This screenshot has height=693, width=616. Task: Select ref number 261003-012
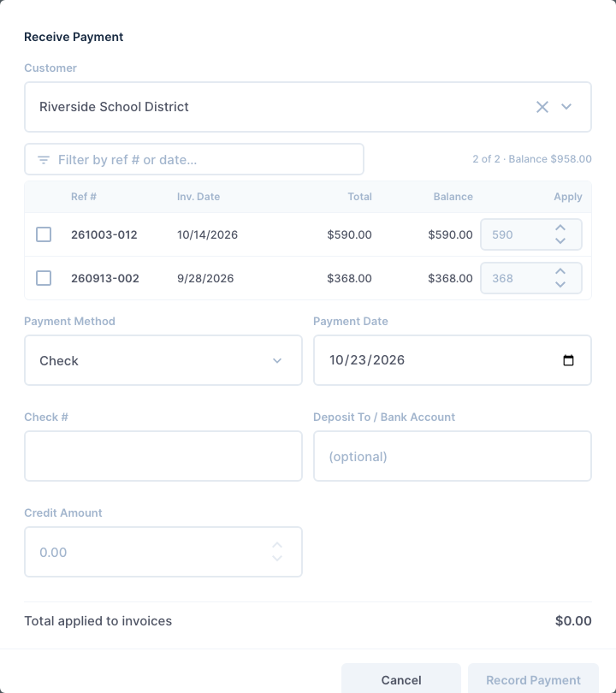point(104,234)
